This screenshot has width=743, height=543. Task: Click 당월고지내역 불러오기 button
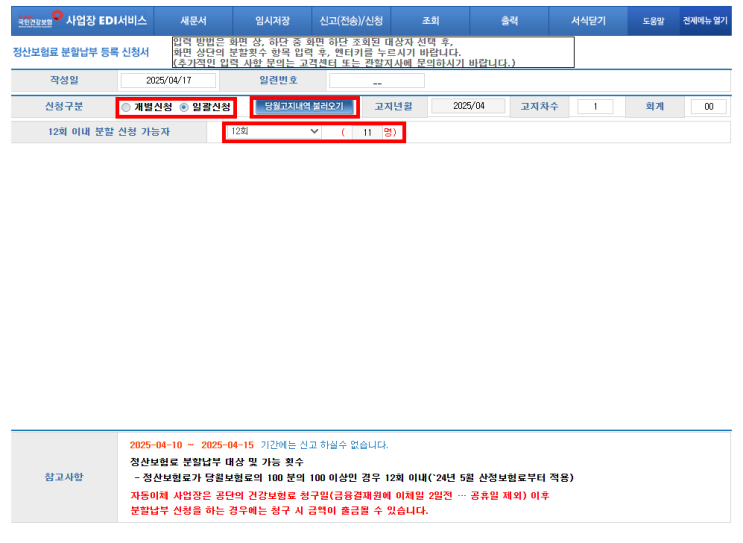point(304,107)
